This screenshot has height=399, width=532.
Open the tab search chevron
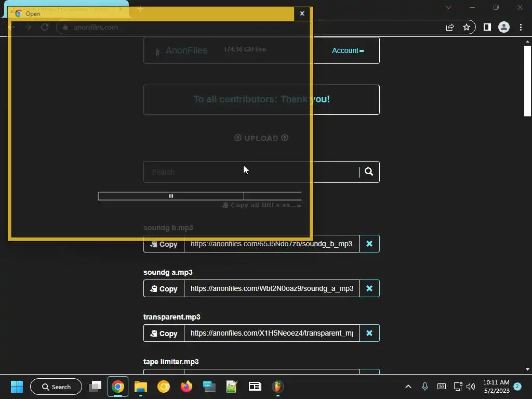tap(448, 7)
